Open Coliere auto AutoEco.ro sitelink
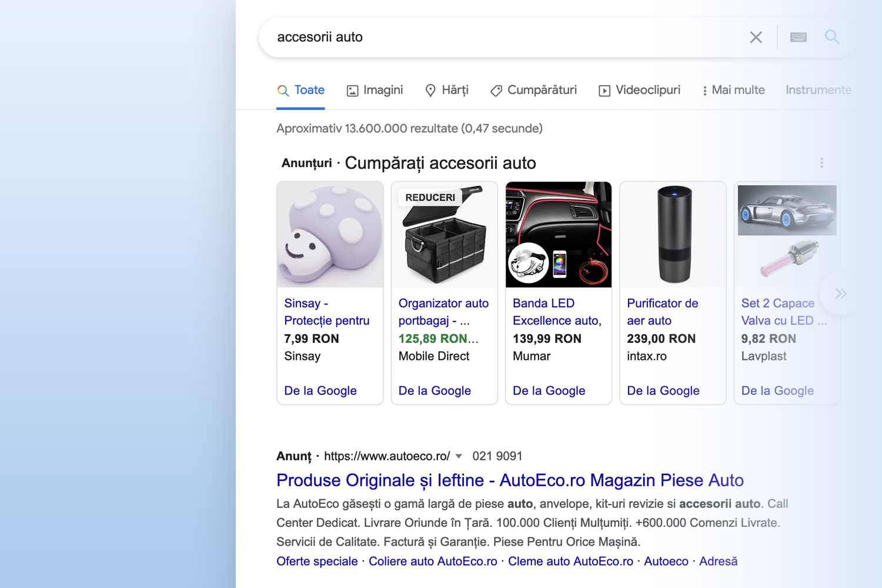 433,562
